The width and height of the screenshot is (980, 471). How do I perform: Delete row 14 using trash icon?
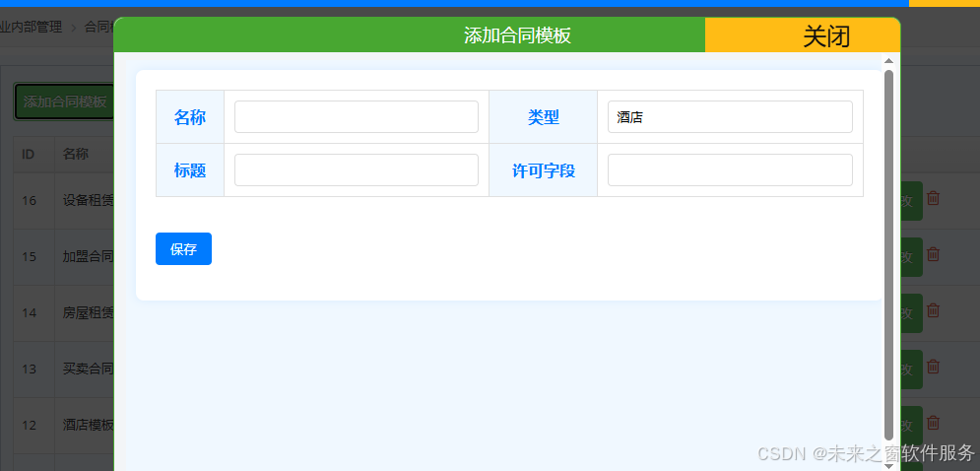pyautogui.click(x=933, y=310)
